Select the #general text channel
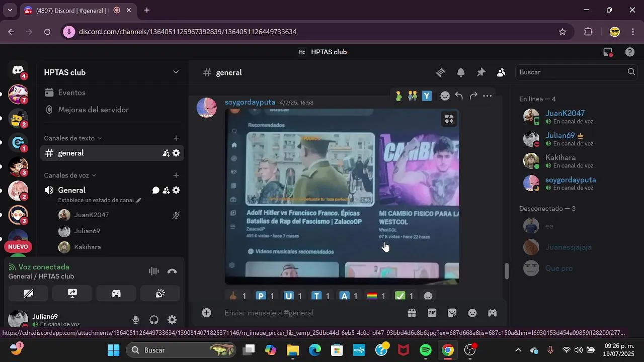644x362 pixels. click(x=112, y=153)
